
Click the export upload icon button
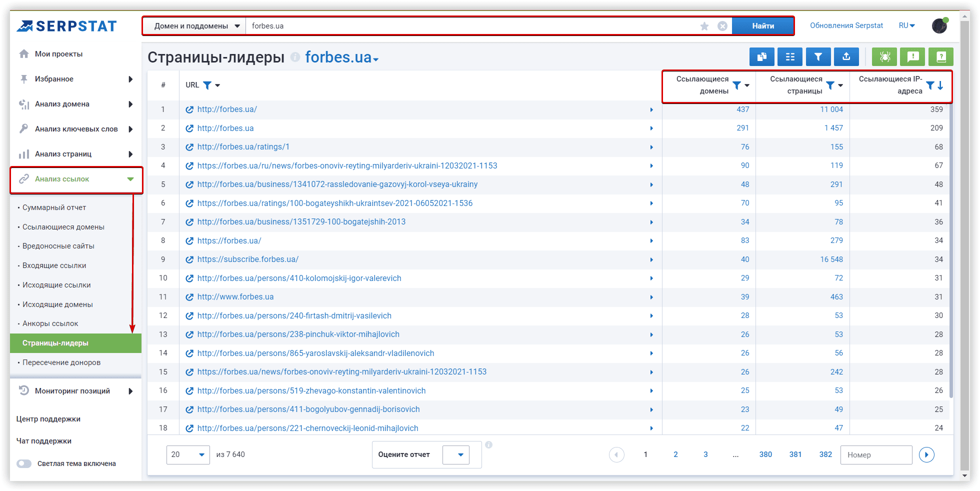coord(846,57)
